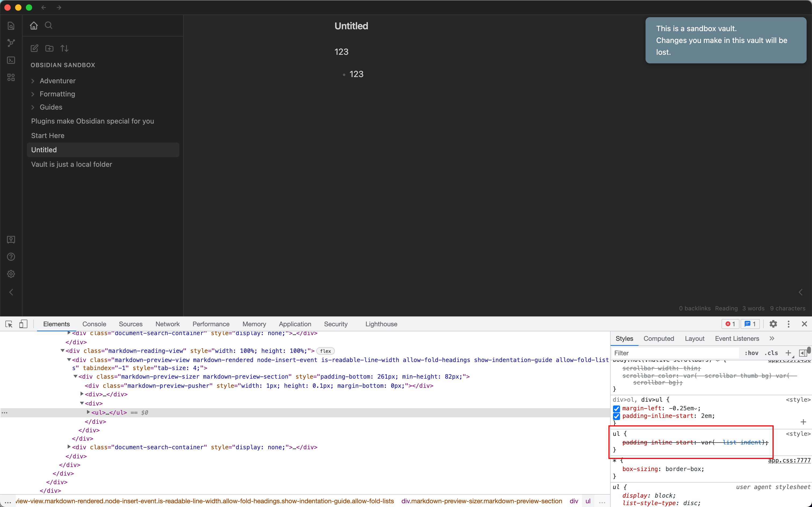The image size is (812, 507).
Task: Collapse the markdown-reading-view div in Elements
Action: click(x=63, y=351)
